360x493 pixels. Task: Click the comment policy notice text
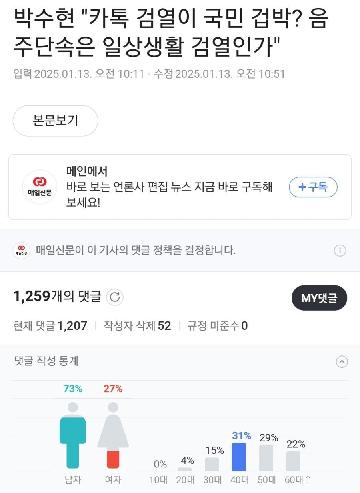[135, 250]
